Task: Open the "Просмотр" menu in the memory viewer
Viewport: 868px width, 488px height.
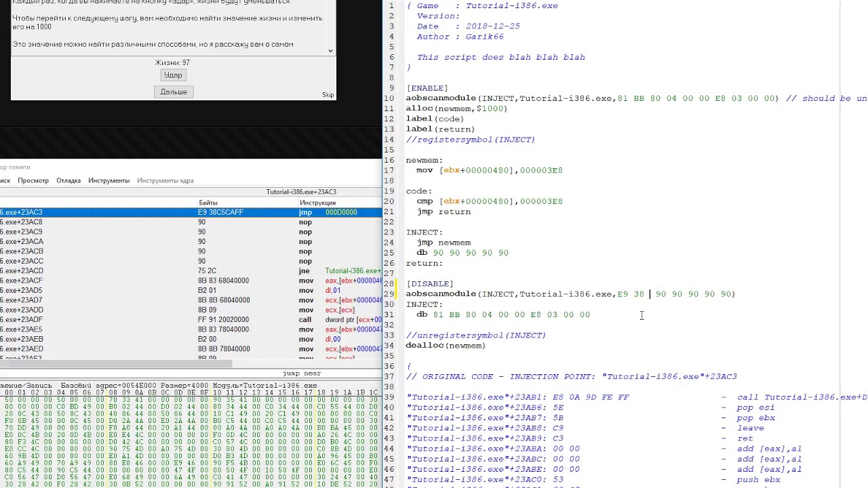Action: [33, 180]
